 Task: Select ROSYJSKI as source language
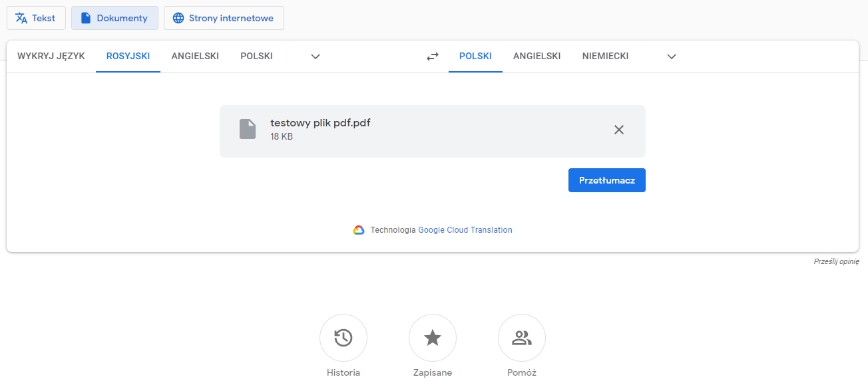128,56
